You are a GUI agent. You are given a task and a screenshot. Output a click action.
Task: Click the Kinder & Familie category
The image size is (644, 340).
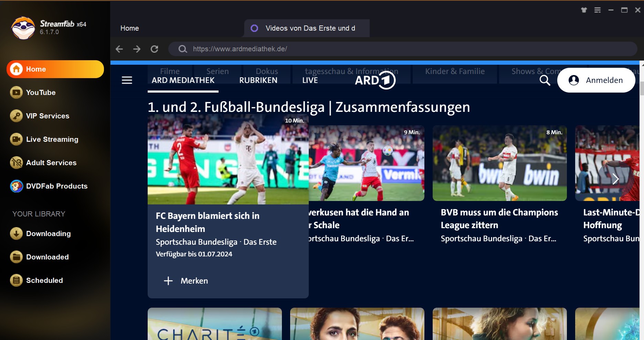(455, 71)
